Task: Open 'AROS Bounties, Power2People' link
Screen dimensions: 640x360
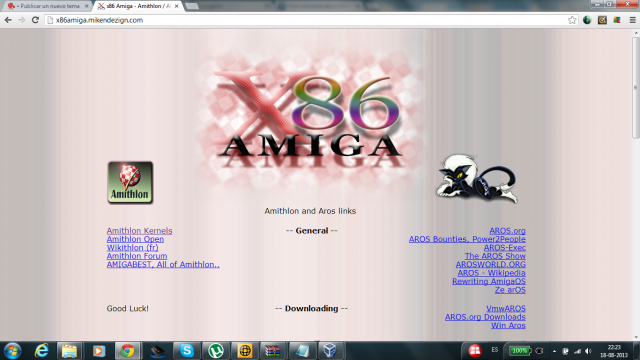Action: (467, 239)
